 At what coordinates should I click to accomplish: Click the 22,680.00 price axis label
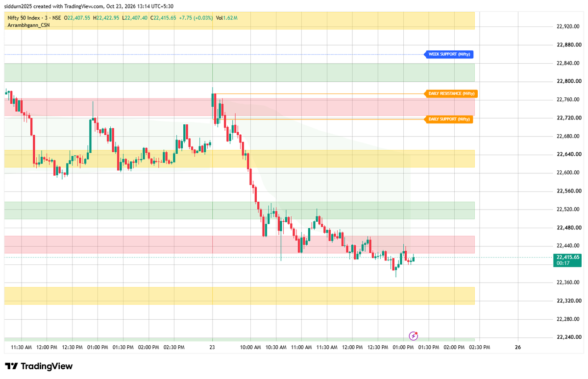click(569, 136)
